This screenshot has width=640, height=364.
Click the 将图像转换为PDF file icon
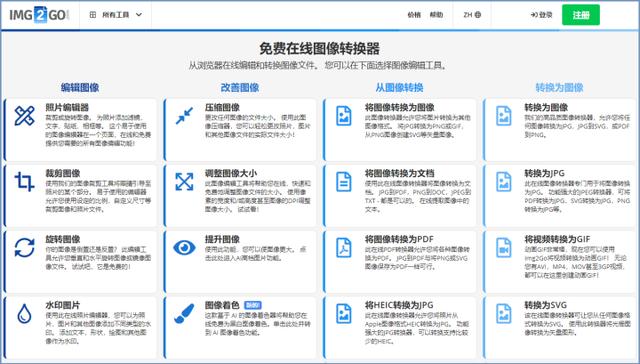[x=344, y=248]
